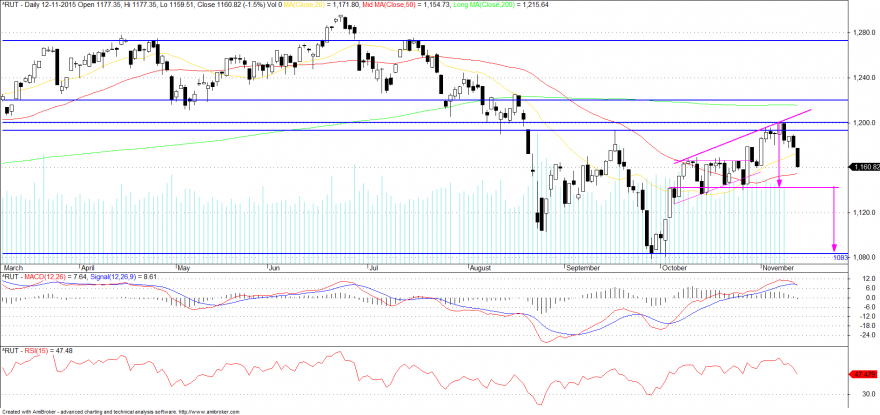Viewport: 880px width, 415px height.
Task: Click the Jun label on time axis
Action: tap(276, 267)
